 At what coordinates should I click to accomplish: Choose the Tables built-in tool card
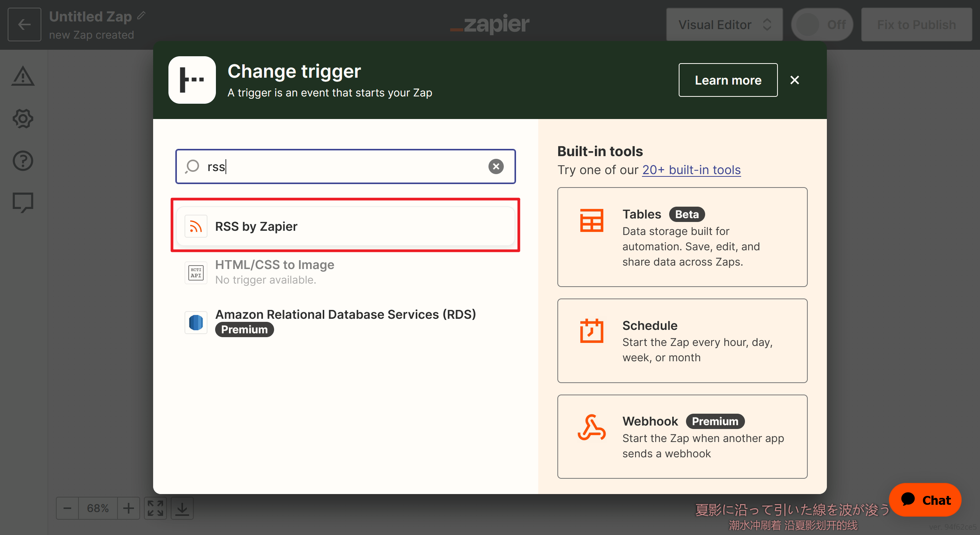(x=683, y=237)
